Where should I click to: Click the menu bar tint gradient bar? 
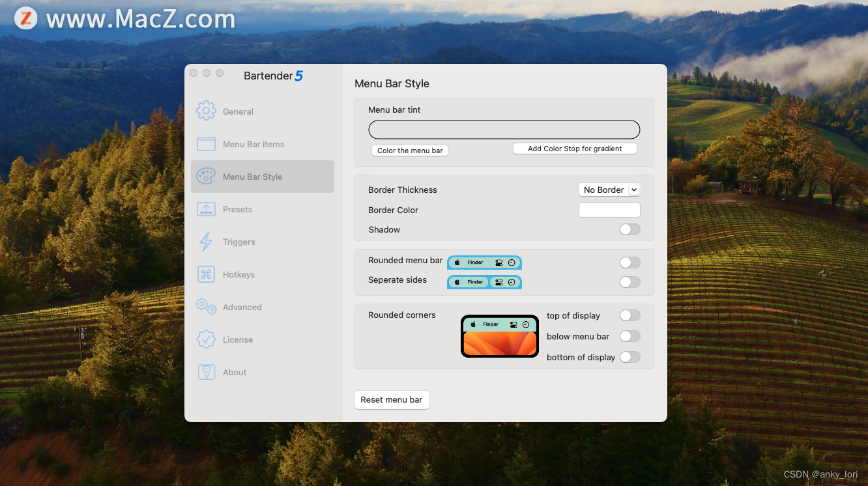pos(504,130)
